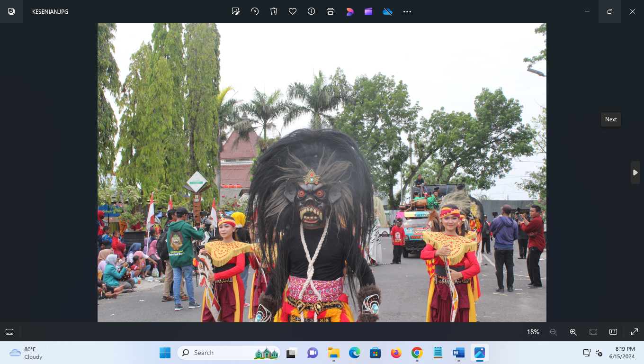The width and height of the screenshot is (644, 364).
Task: Rotate the photo
Action: (x=254, y=11)
